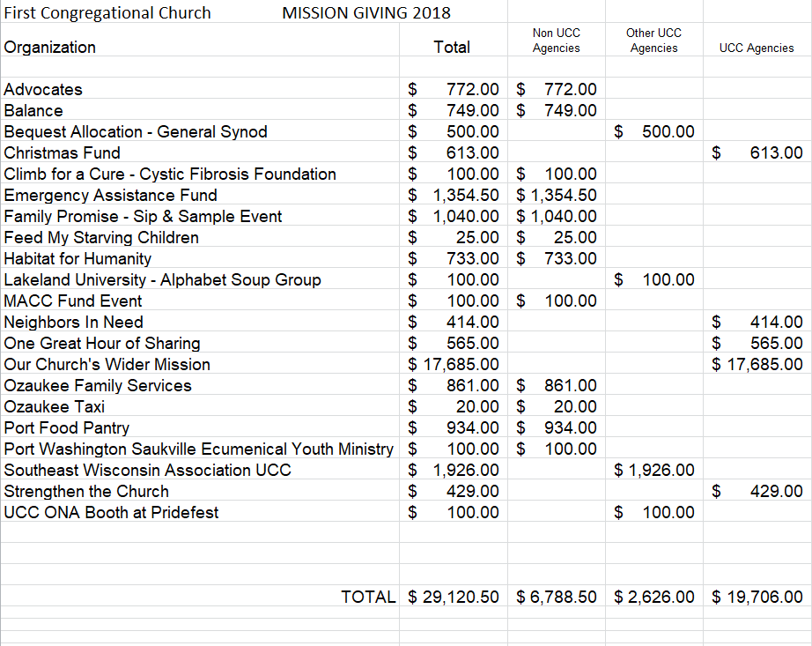Select Lakeland University Other UCC 100.00
This screenshot has width=812, height=646.
point(654,279)
